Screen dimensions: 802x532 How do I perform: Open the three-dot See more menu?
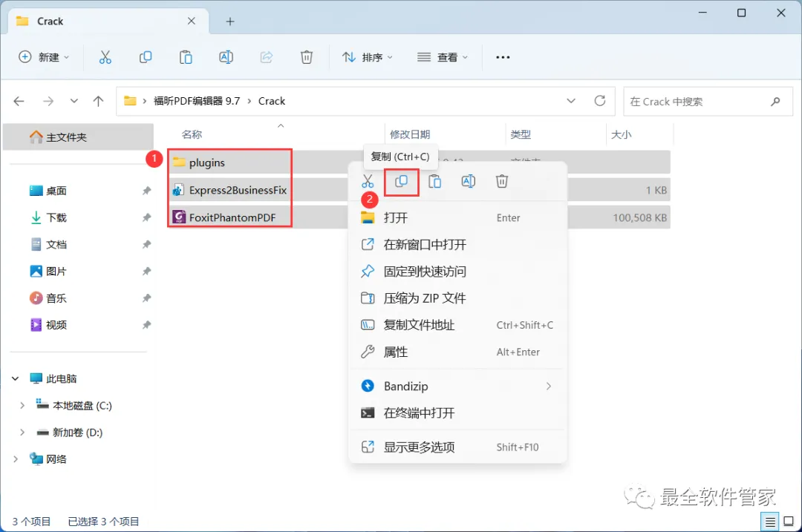(x=503, y=57)
